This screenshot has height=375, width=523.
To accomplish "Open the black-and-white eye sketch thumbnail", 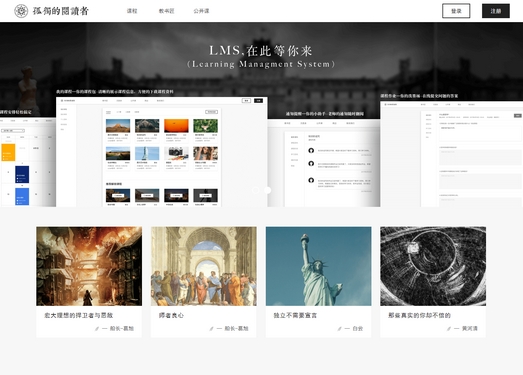I will point(433,266).
